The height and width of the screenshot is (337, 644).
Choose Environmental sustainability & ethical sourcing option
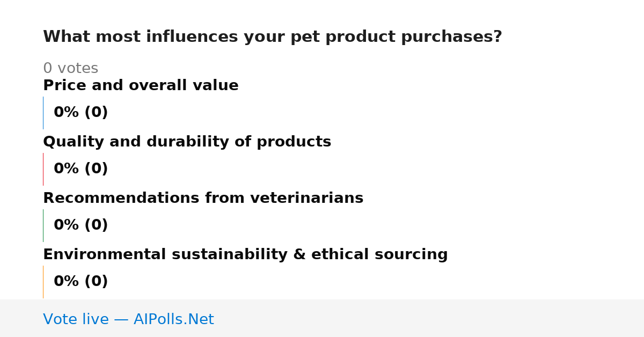(x=245, y=254)
